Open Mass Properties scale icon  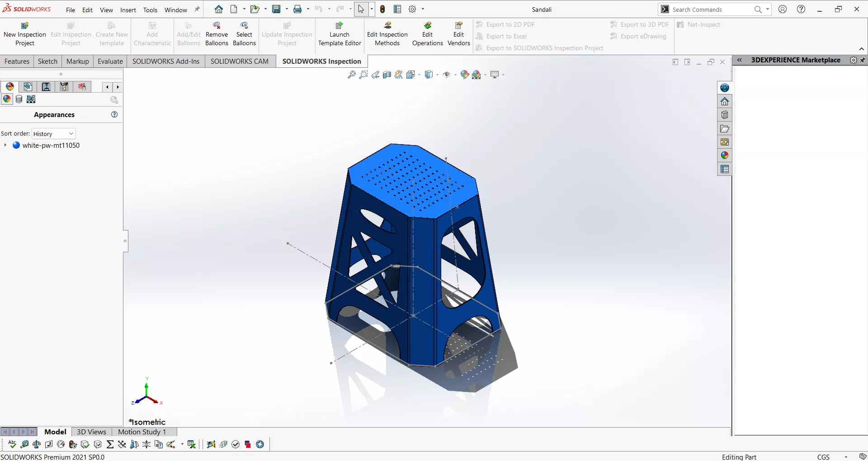[37, 445]
